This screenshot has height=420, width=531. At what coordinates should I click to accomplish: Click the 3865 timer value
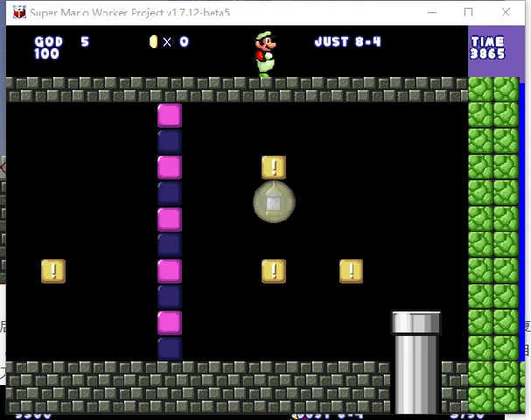pyautogui.click(x=487, y=54)
